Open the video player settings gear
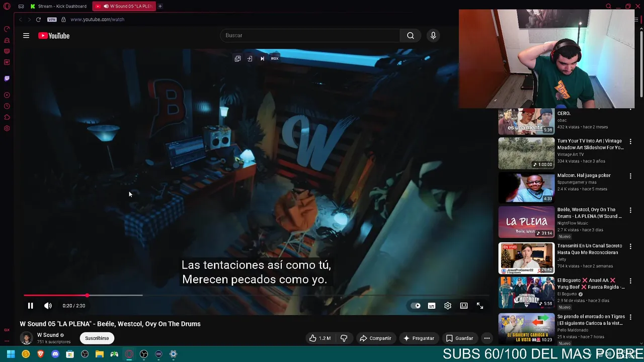Screen dimensions: 644x362 point(448,306)
